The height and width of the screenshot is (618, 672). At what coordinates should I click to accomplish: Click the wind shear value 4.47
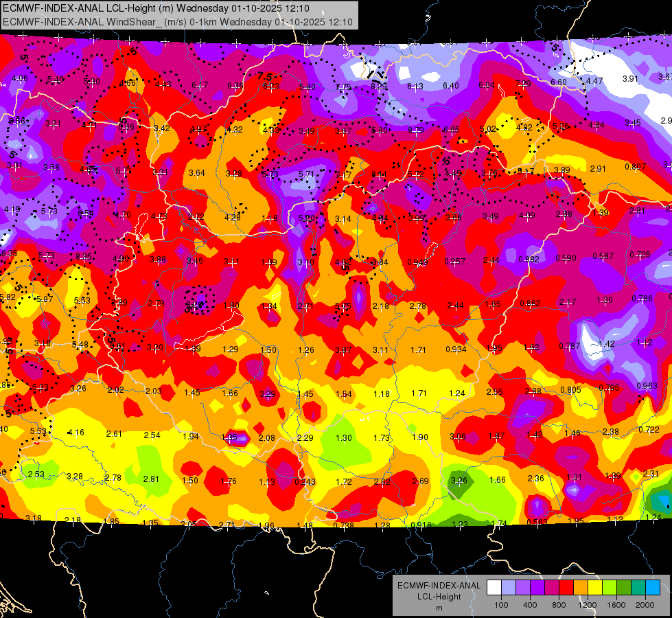tap(594, 80)
